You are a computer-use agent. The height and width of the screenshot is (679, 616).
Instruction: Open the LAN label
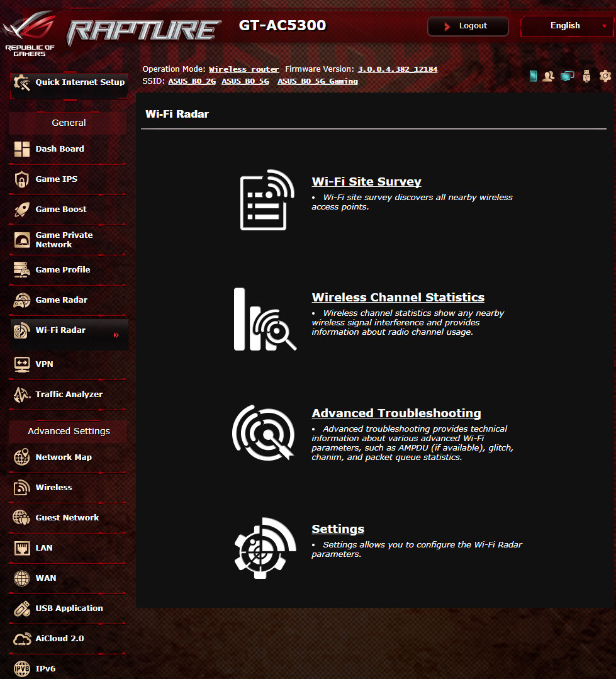coord(43,547)
